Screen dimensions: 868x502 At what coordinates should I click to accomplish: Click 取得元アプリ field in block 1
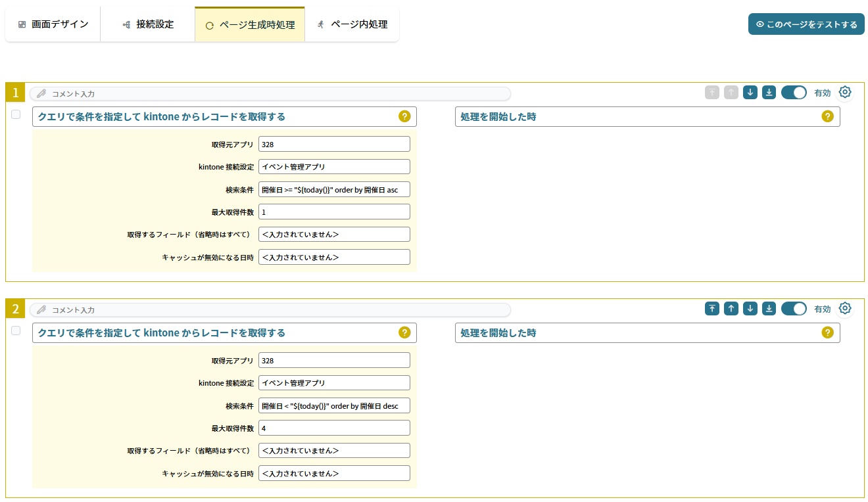pyautogui.click(x=334, y=144)
